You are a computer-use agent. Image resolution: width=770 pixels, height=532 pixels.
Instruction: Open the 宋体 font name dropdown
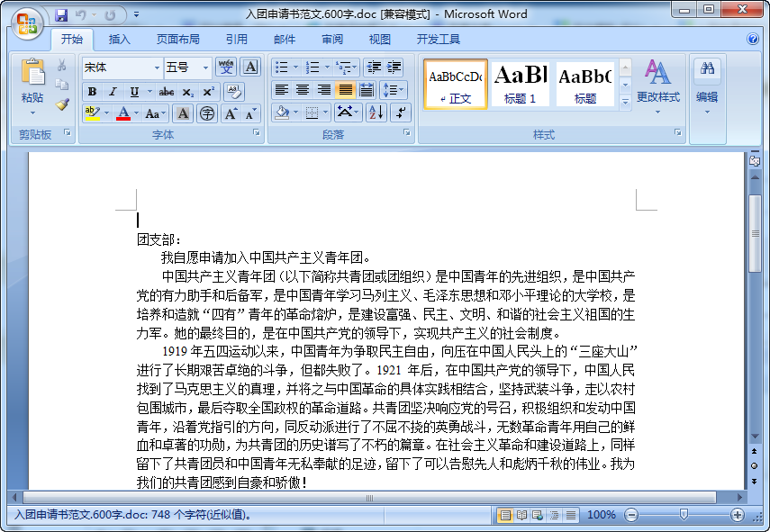[x=157, y=68]
